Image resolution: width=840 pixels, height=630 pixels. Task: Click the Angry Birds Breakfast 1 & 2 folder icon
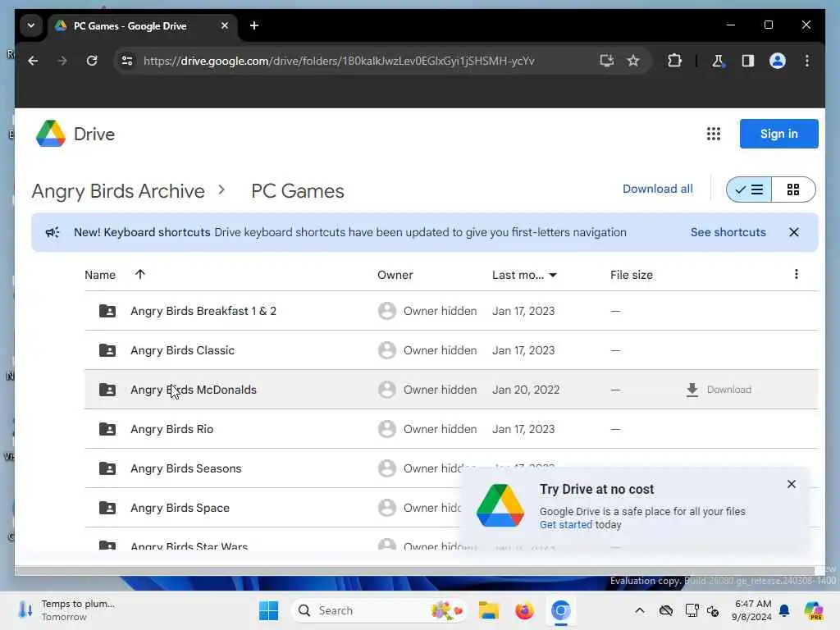tap(107, 311)
